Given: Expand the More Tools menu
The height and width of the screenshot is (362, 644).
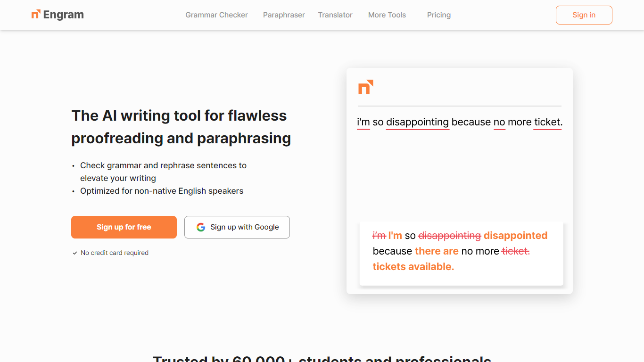Looking at the screenshot, I should (x=387, y=15).
